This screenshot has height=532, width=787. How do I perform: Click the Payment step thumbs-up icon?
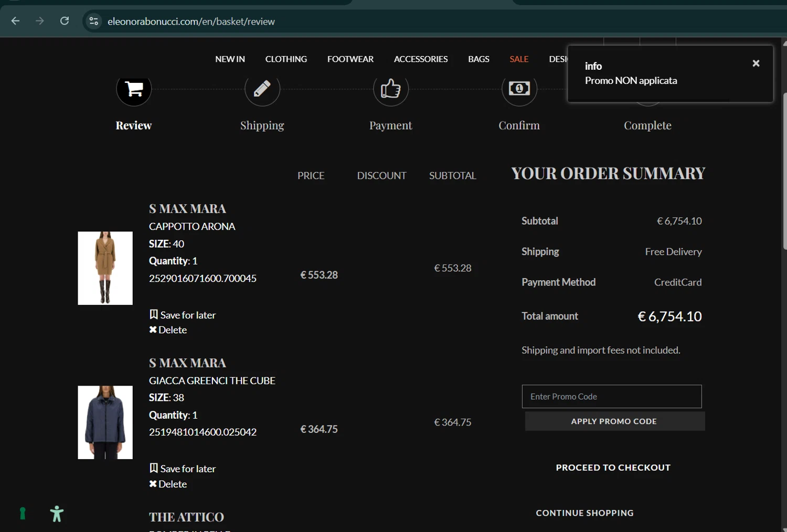[391, 89]
